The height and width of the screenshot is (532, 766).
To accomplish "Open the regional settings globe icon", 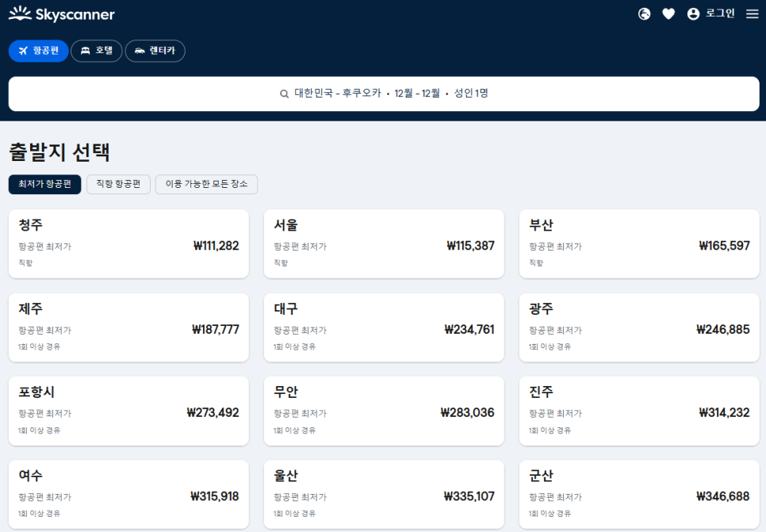I will click(x=645, y=14).
